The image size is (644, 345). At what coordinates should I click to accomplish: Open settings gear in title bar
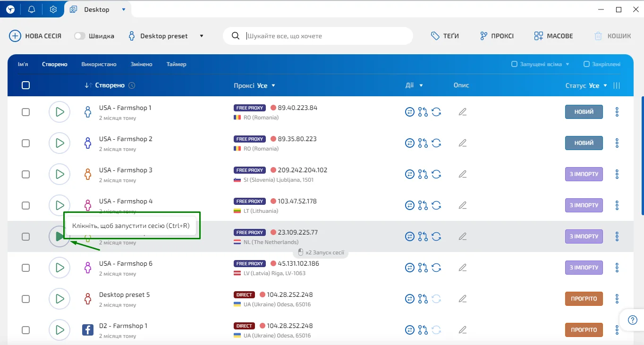[53, 9]
